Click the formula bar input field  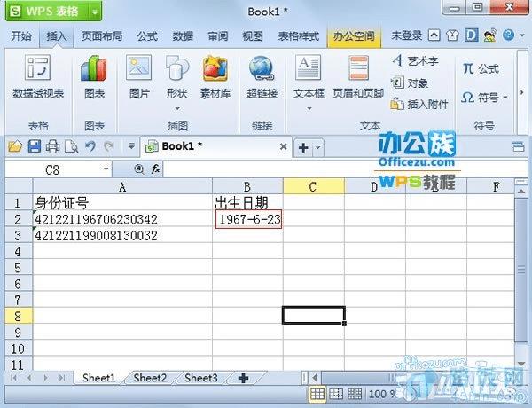344,169
